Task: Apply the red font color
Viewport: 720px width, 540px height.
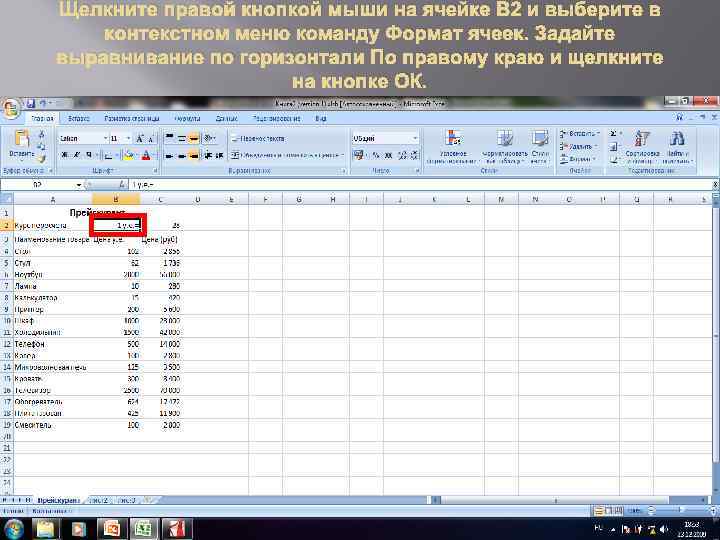Action: pos(146,156)
